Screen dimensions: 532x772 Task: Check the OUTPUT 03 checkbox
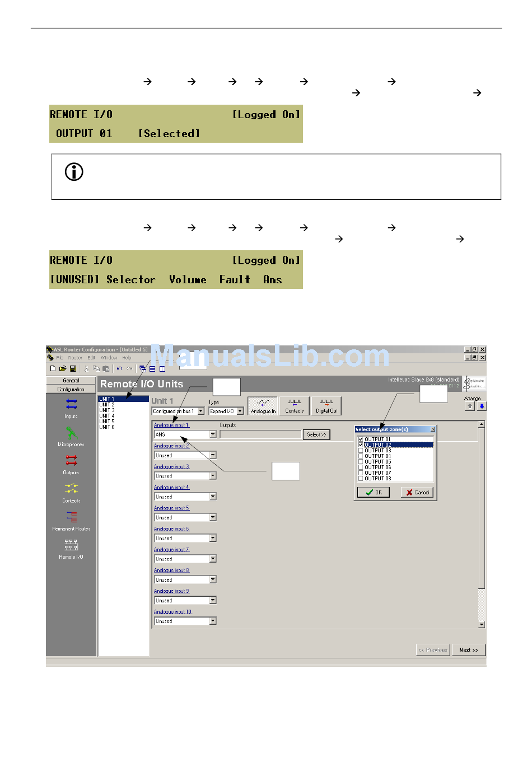point(361,451)
